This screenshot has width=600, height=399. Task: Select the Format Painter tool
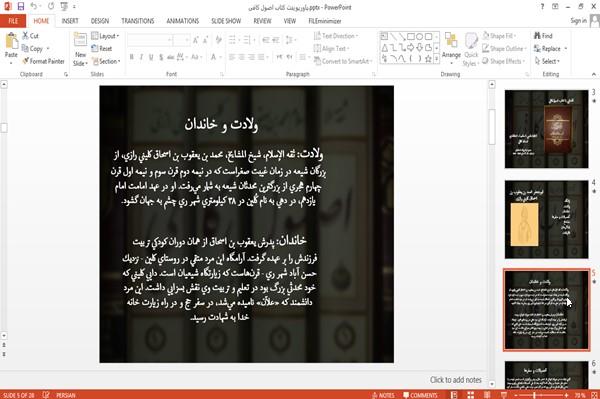click(x=43, y=61)
